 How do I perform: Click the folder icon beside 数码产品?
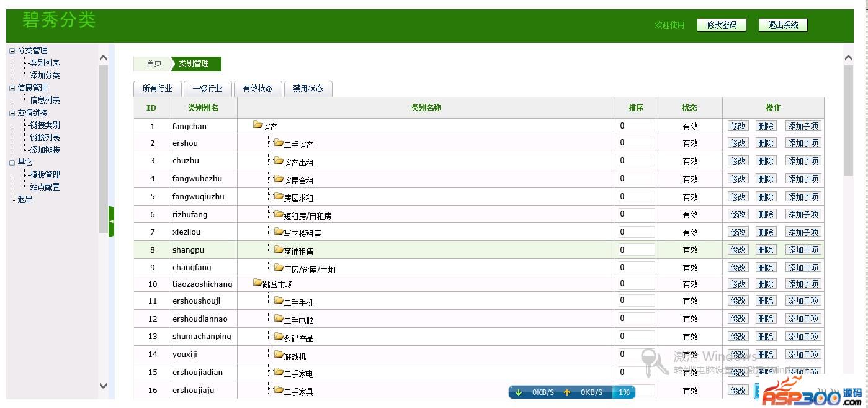coord(279,337)
